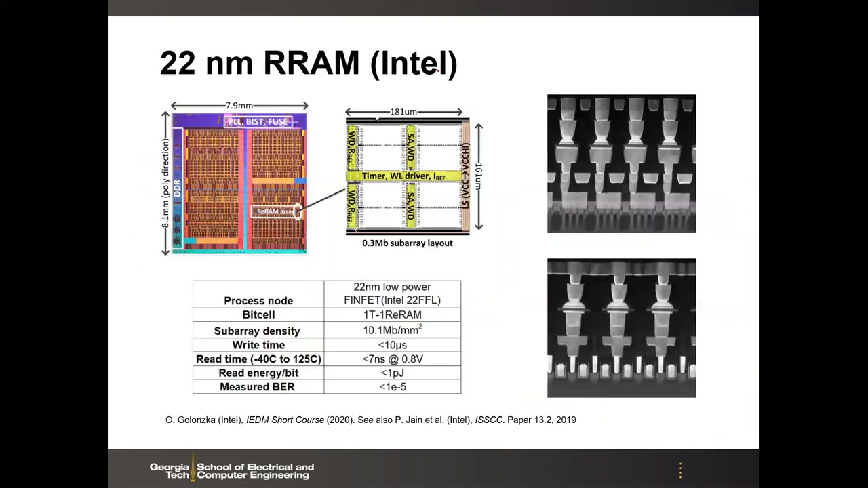Viewport: 868px width, 488px height.
Task: Select '0.3Mb subarray layout' caption
Action: 407,243
